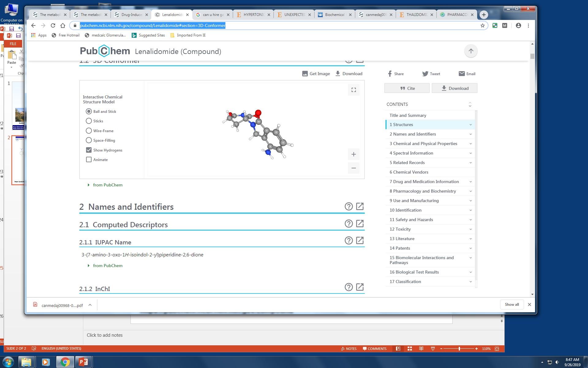Uncheck Show Hydrogens
The image size is (588, 368).
click(89, 150)
